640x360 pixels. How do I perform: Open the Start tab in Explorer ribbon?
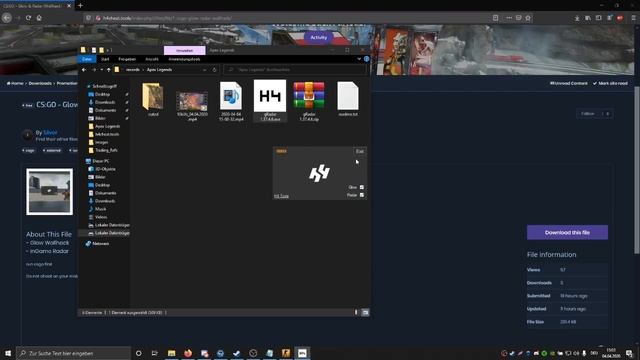pyautogui.click(x=105, y=59)
